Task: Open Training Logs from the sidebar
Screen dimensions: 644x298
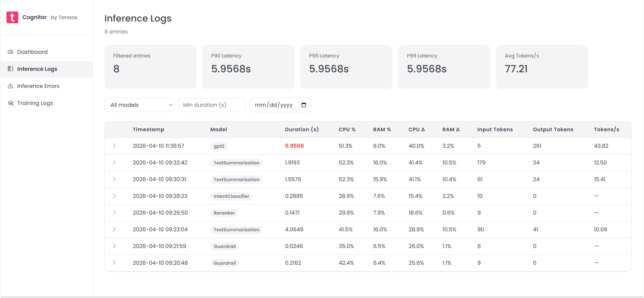Action: tap(35, 103)
